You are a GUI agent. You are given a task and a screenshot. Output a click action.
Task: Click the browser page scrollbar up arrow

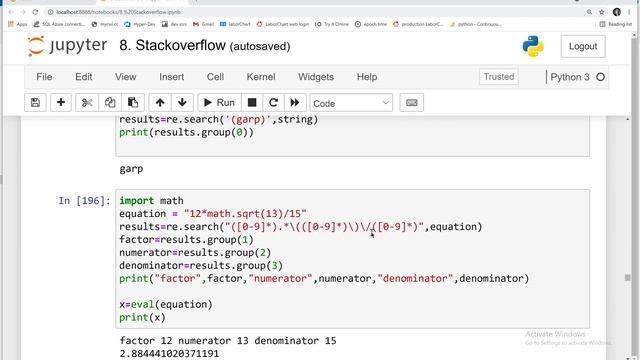[x=635, y=36]
